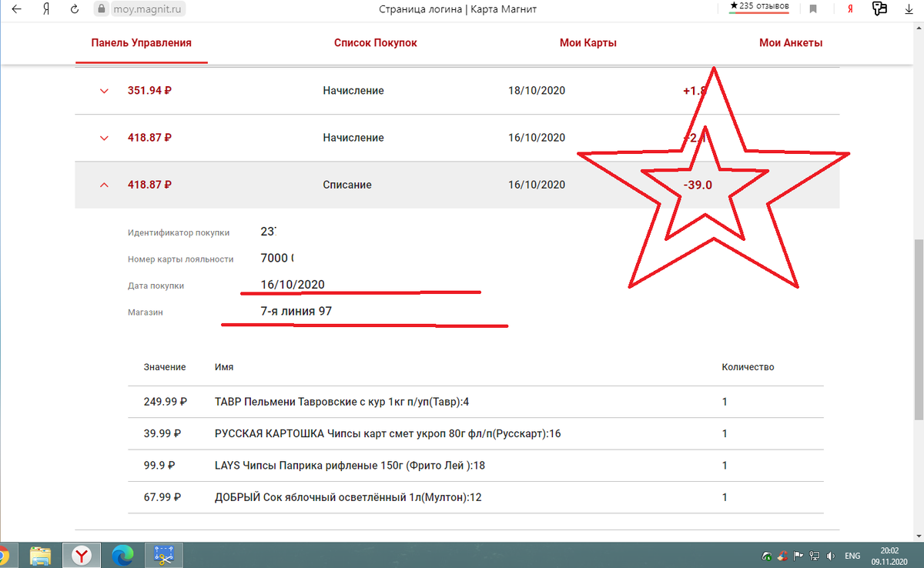Viewport: 924px width, 568px height.
Task: Select the LAYS Чипсы Паприка item row
Action: coord(476,466)
